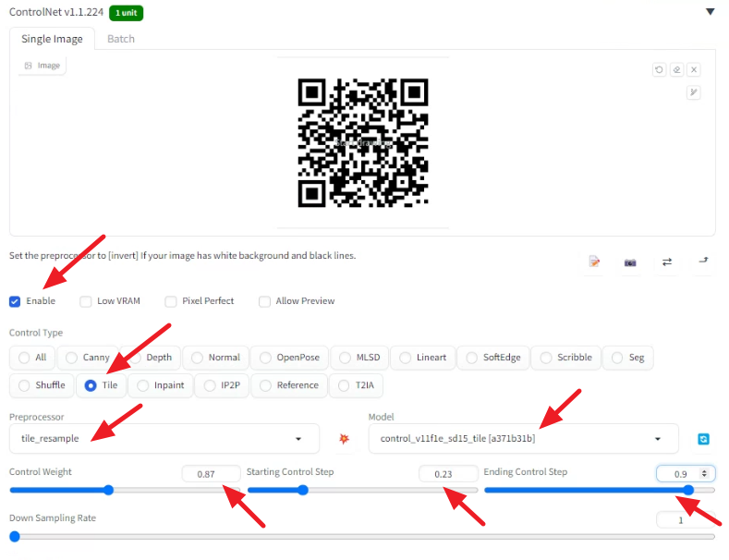Click the Down Sampling Rate slider handle
The height and width of the screenshot is (560, 729).
pos(15,537)
